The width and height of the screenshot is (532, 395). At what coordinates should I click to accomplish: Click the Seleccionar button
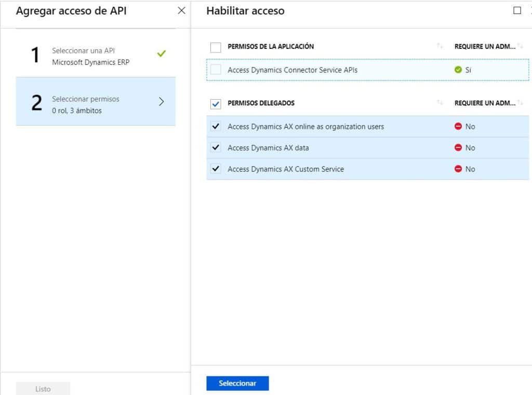[x=237, y=383]
